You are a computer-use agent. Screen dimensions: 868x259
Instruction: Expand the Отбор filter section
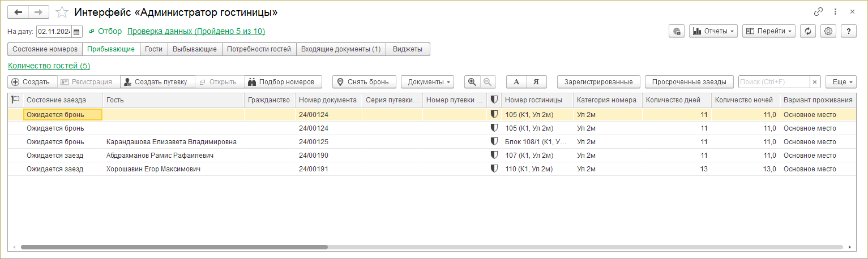point(105,31)
